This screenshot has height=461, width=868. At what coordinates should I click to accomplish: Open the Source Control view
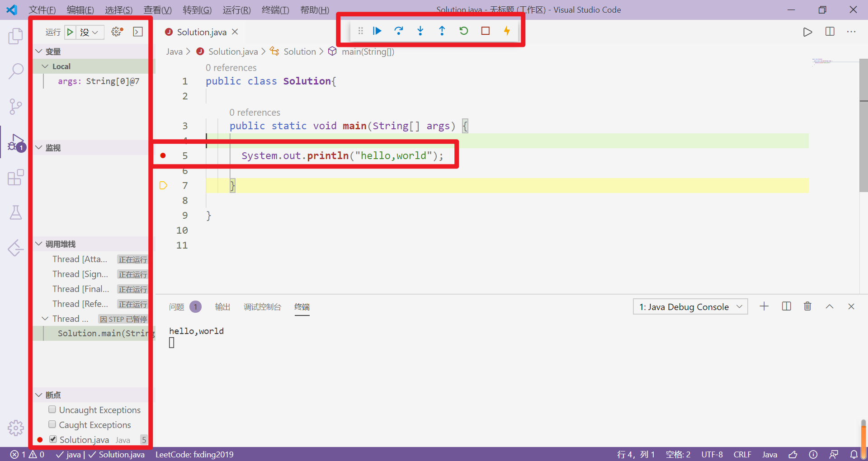[x=15, y=107]
